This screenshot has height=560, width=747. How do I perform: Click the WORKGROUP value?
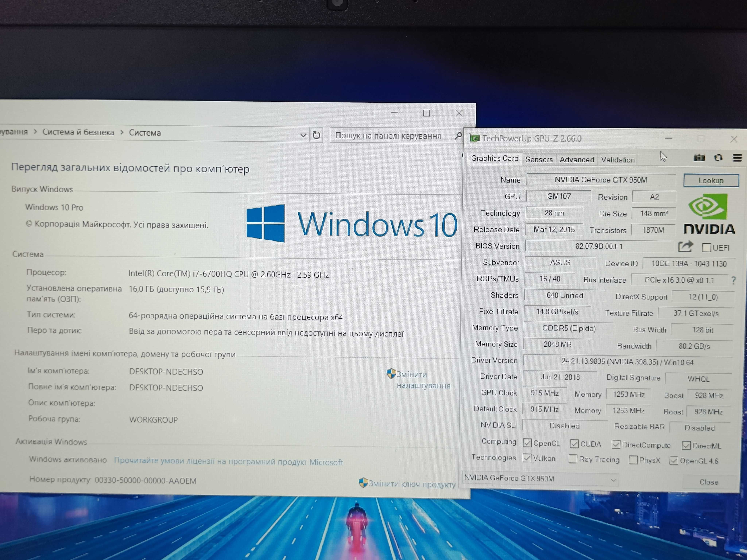153,420
